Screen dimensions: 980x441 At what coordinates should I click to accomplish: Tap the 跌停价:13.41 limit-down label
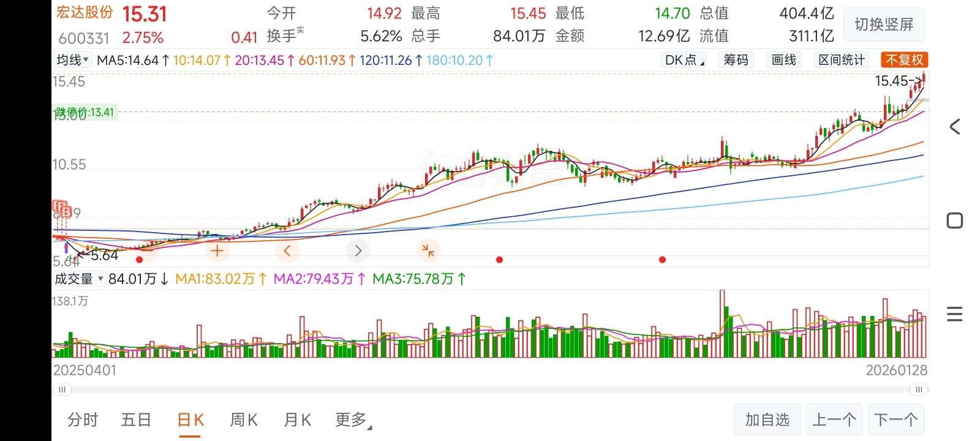tap(85, 112)
